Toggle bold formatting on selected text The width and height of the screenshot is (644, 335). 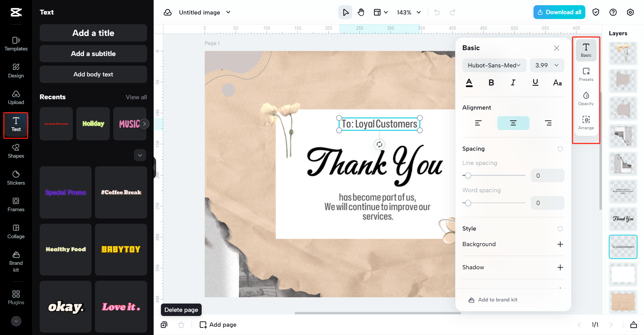(x=491, y=83)
